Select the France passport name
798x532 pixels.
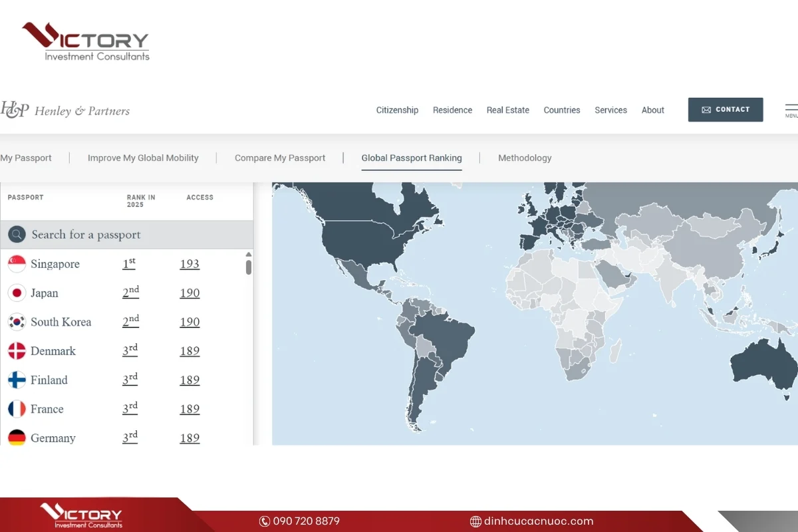tap(47, 409)
